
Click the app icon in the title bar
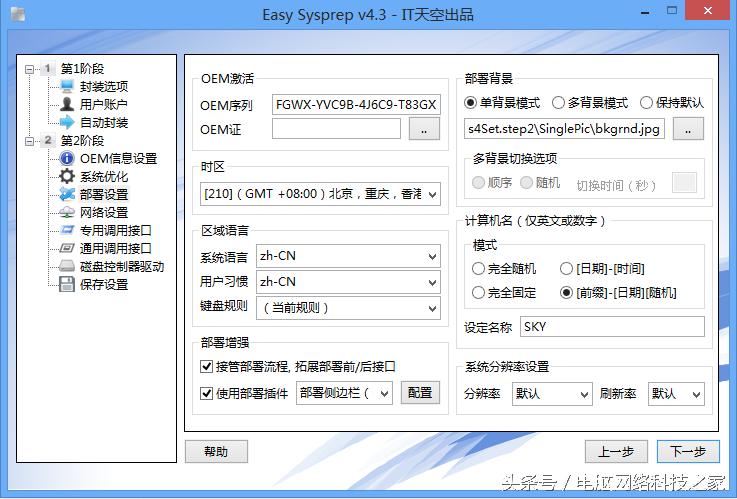click(18, 14)
